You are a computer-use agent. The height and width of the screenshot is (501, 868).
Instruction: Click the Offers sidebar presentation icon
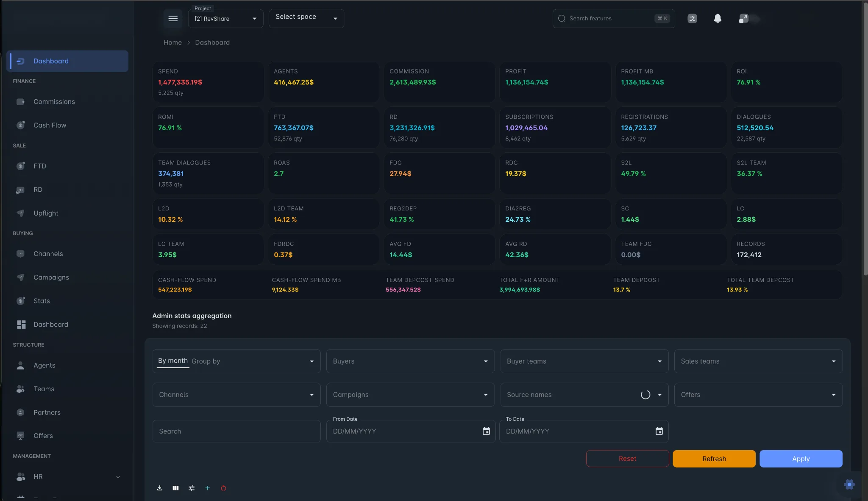(x=20, y=436)
